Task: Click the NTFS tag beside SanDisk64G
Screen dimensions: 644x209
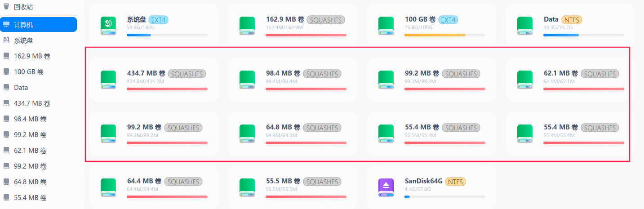Action: [x=455, y=182]
